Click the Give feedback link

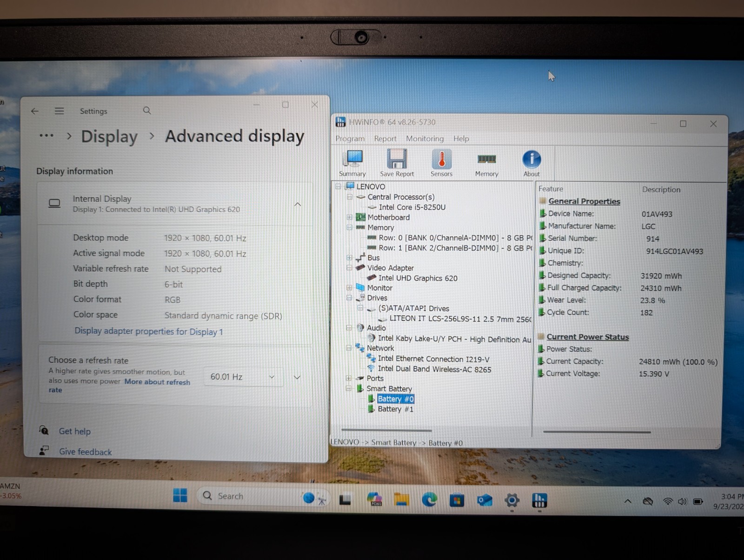tap(85, 452)
